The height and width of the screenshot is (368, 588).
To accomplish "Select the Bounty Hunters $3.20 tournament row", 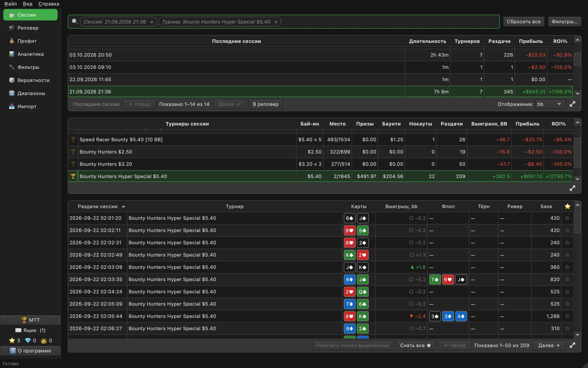I will pyautogui.click(x=320, y=164).
